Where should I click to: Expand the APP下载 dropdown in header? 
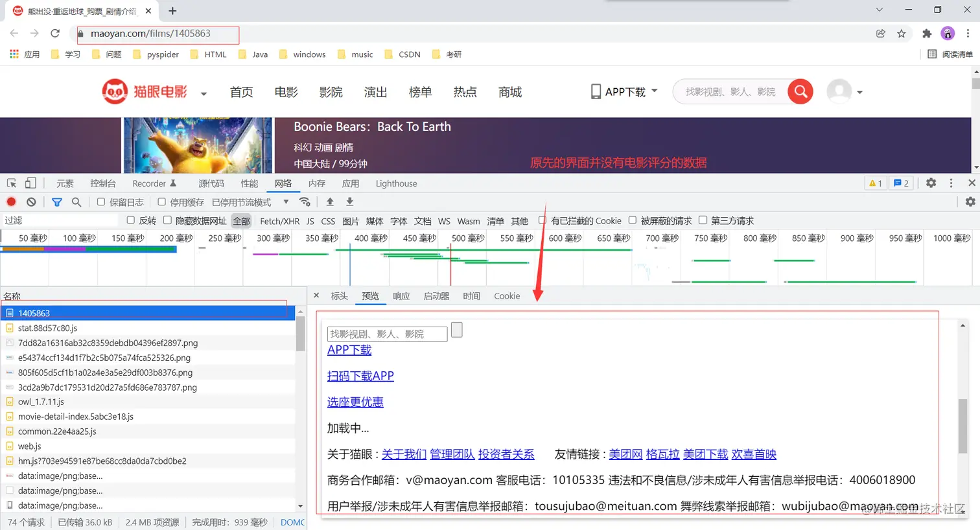(x=654, y=91)
